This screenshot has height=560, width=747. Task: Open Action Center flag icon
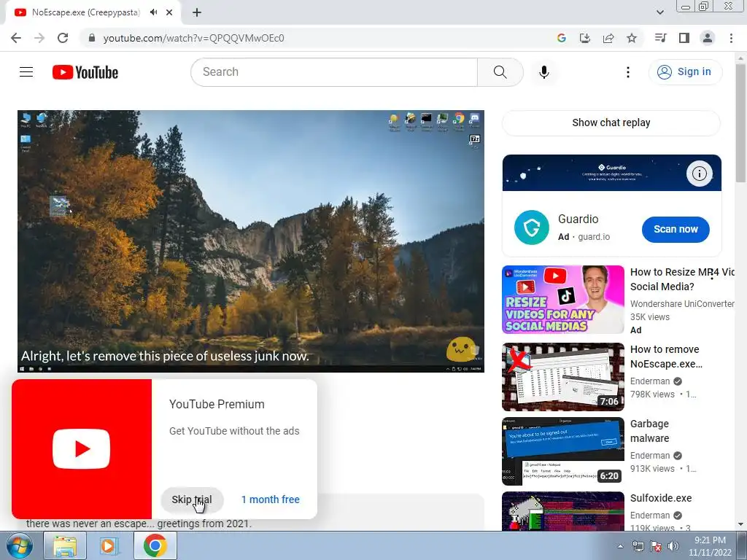(656, 546)
